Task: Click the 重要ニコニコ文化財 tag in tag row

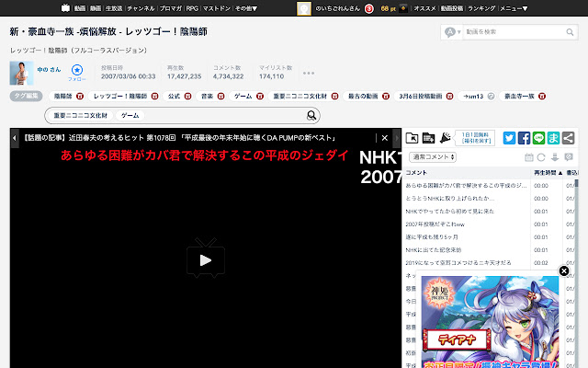Action: (300, 96)
